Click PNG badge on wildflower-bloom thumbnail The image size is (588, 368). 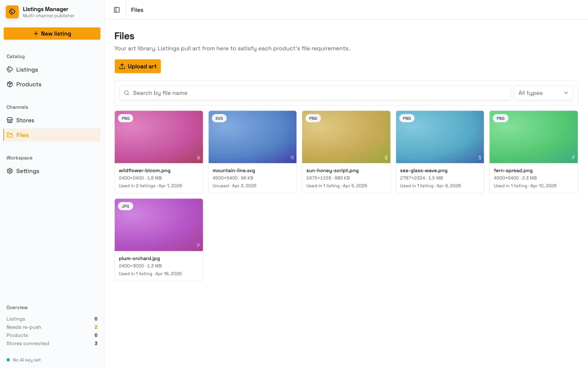click(125, 118)
